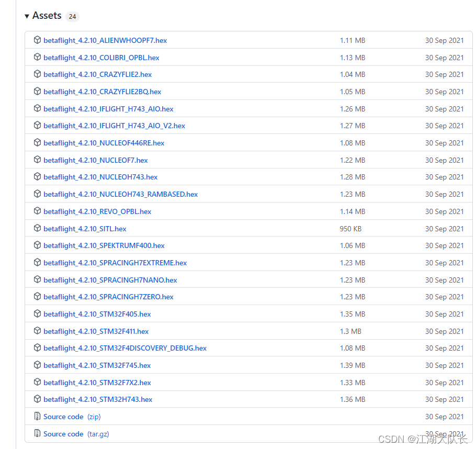Download betaflight_4.2.10_NUCLEOF7.hex
Image resolution: width=476 pixels, height=449 pixels.
tap(96, 161)
